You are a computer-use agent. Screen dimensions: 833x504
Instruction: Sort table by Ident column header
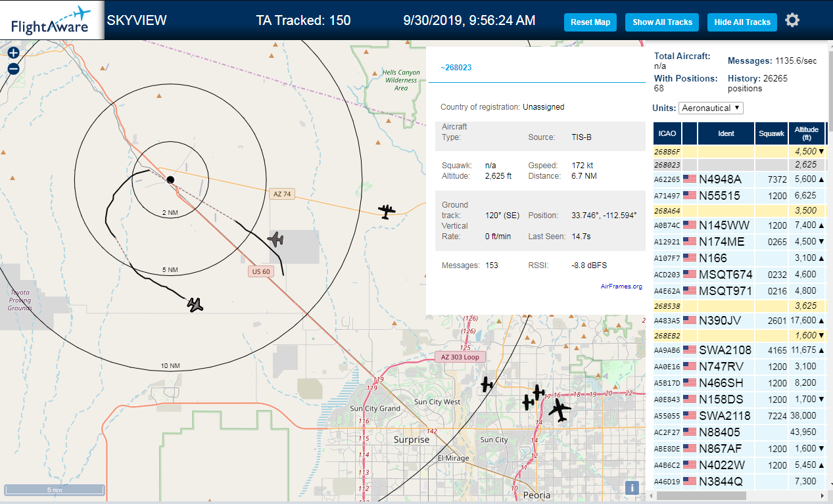pyautogui.click(x=726, y=133)
